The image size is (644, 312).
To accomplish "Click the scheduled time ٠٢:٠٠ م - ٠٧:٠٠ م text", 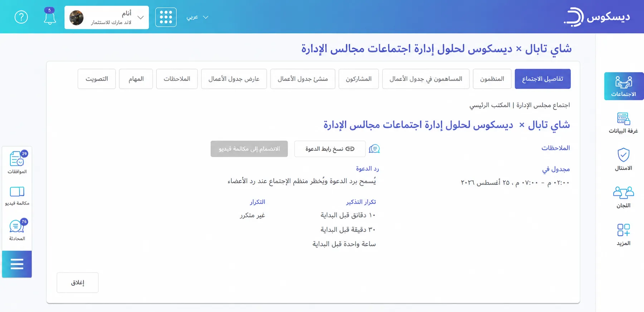I will pyautogui.click(x=542, y=183).
